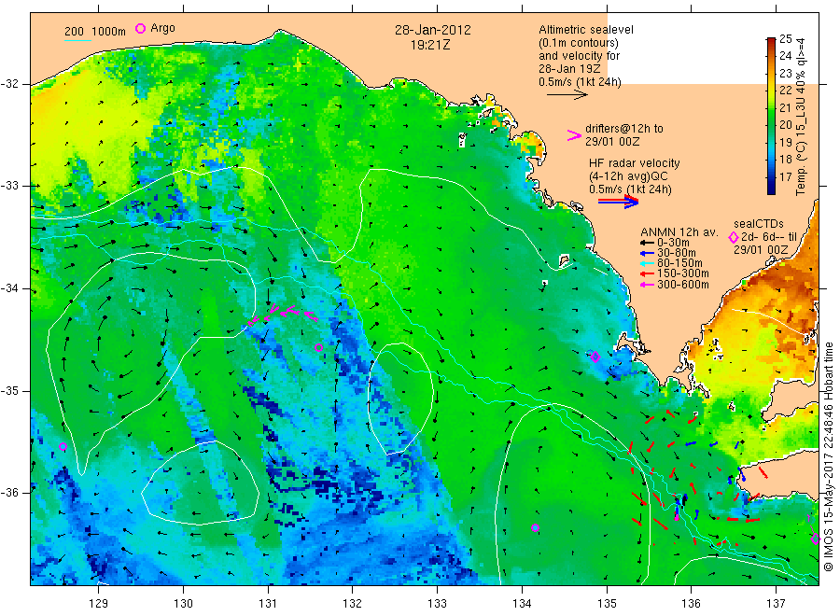Click the 19:21Z time label

pyautogui.click(x=430, y=46)
